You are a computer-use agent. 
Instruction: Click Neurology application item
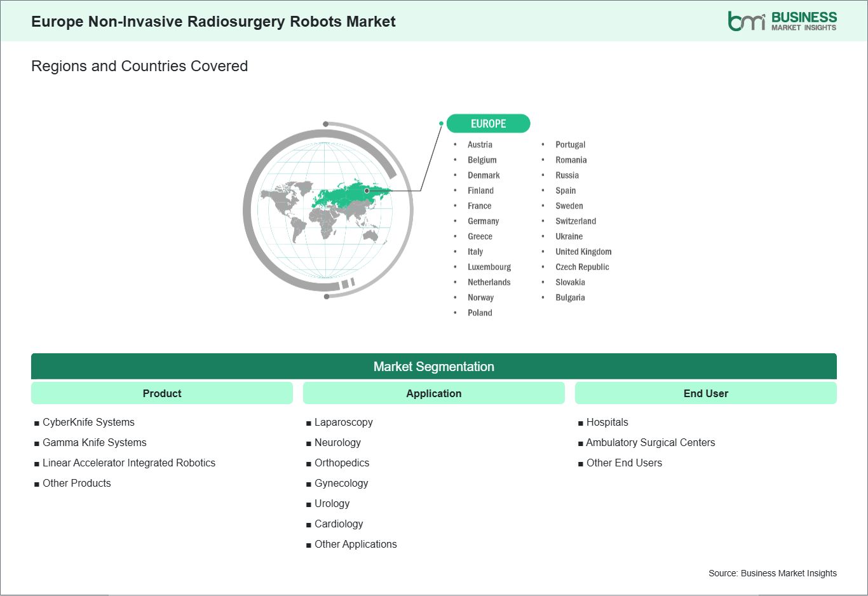[337, 443]
